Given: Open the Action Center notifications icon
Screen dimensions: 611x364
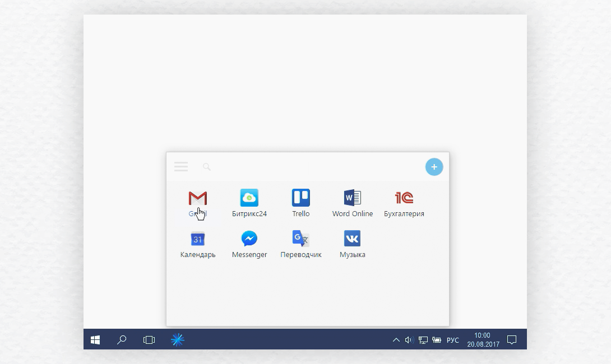Looking at the screenshot, I should pyautogui.click(x=512, y=340).
